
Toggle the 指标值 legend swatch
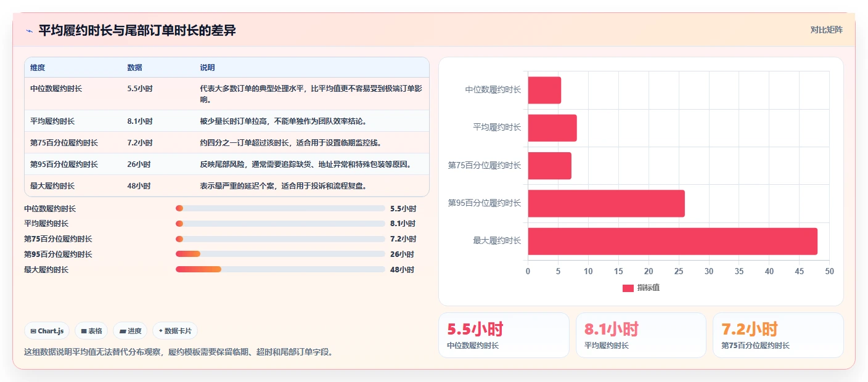tap(628, 288)
